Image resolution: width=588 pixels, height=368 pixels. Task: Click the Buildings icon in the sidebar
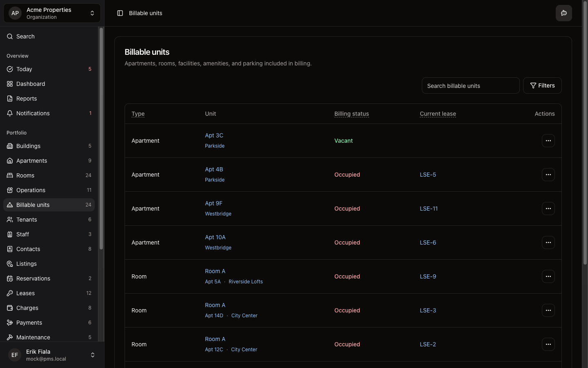[x=9, y=146]
